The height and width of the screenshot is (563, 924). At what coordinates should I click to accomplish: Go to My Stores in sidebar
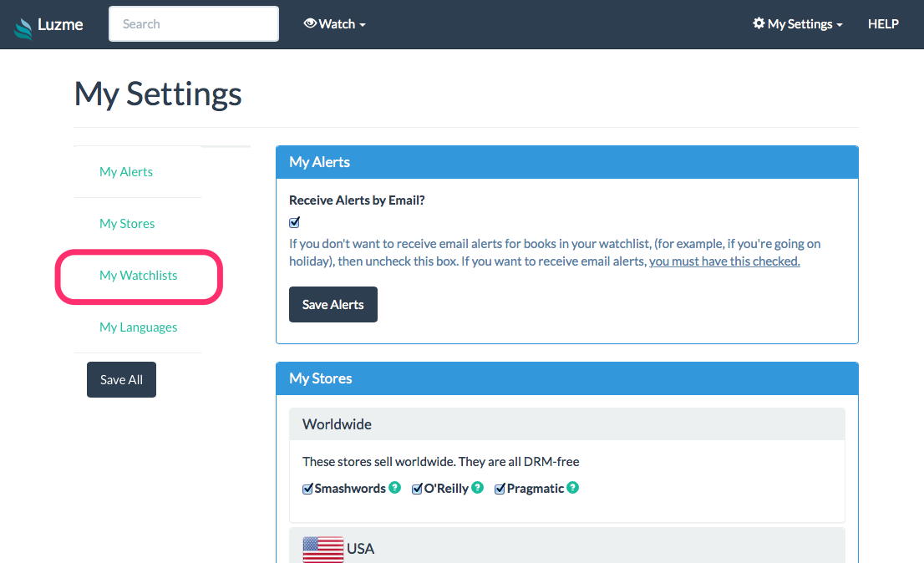(x=127, y=224)
